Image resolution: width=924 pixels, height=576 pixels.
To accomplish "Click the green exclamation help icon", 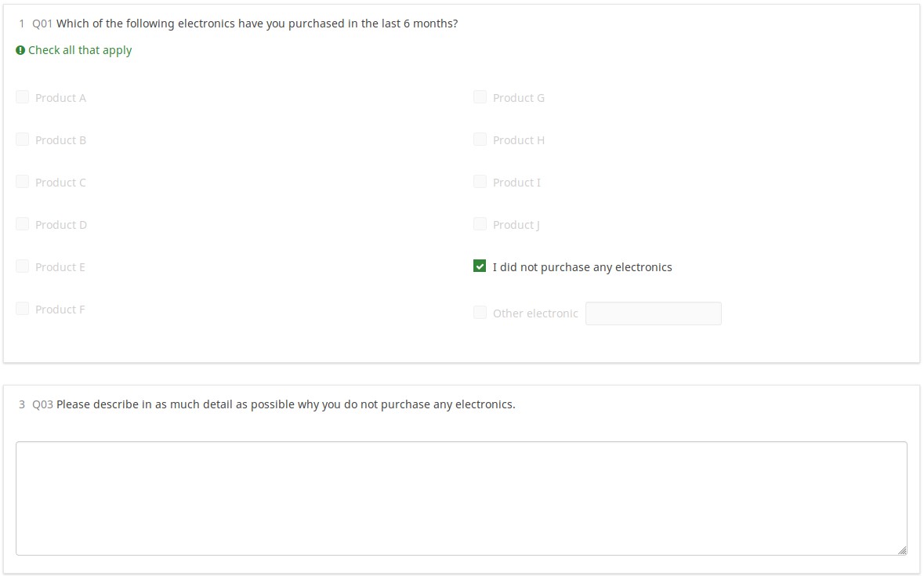I will (20, 50).
